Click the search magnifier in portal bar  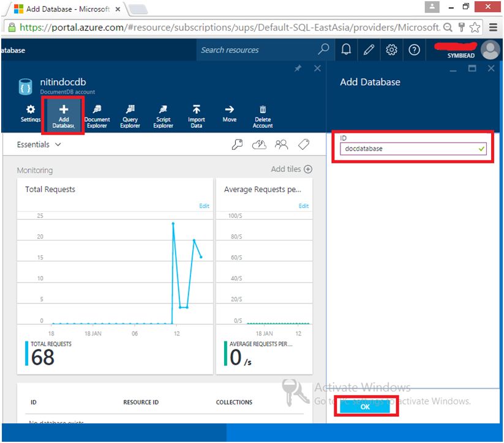pyautogui.click(x=323, y=49)
